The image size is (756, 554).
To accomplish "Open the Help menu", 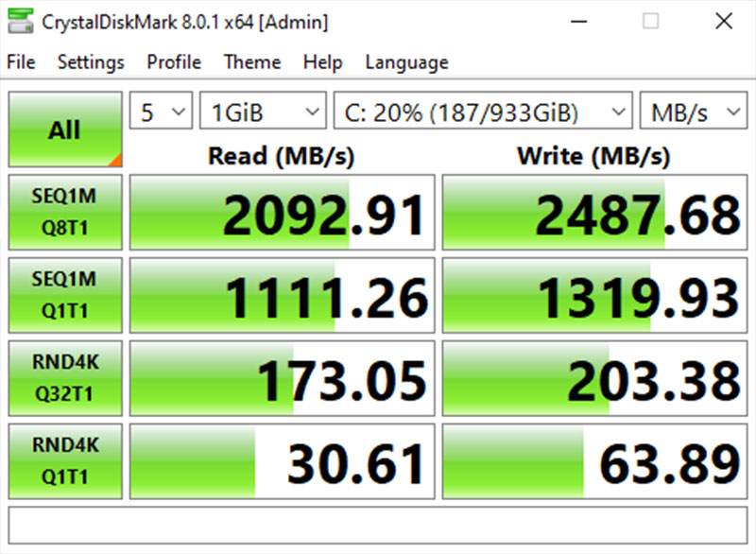I will coord(322,62).
